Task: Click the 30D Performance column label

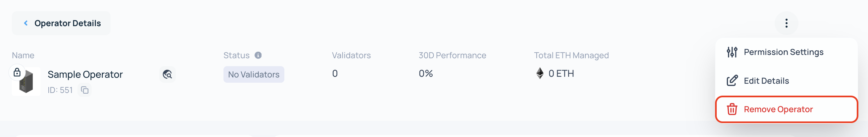Action: 452,55
